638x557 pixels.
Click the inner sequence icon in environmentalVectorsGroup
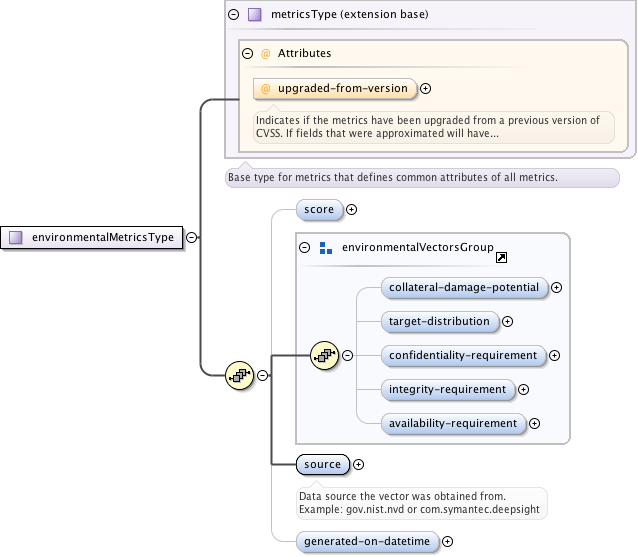324,355
